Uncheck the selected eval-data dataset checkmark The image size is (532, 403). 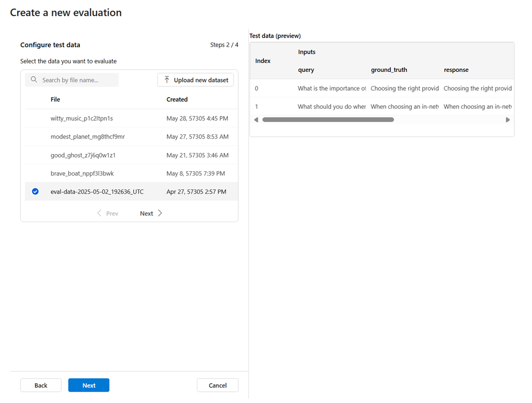click(x=35, y=192)
